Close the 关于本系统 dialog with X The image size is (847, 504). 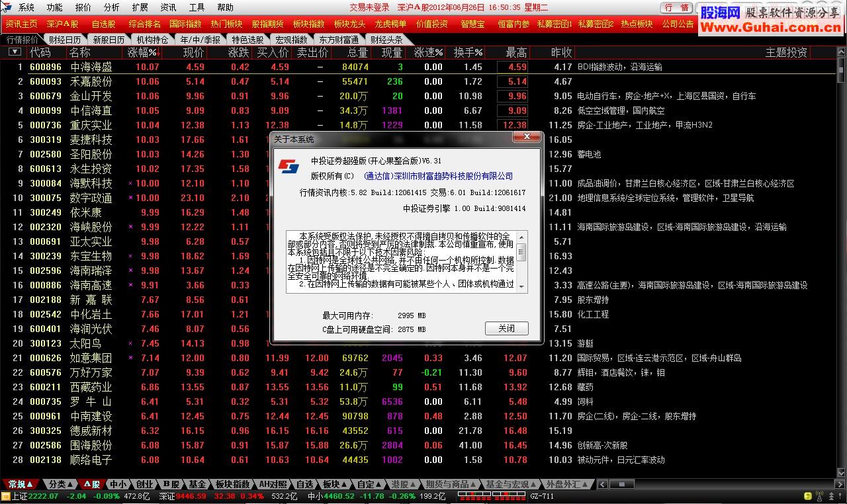527,137
